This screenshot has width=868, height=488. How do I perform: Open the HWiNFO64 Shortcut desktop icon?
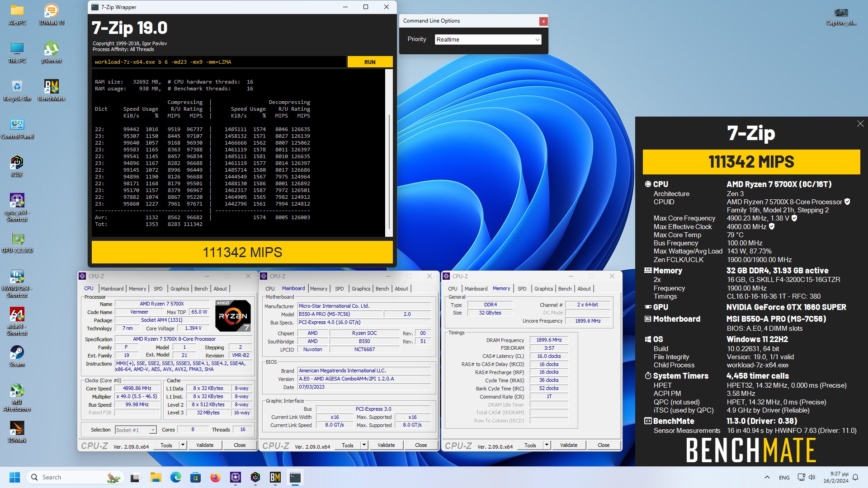(x=17, y=283)
